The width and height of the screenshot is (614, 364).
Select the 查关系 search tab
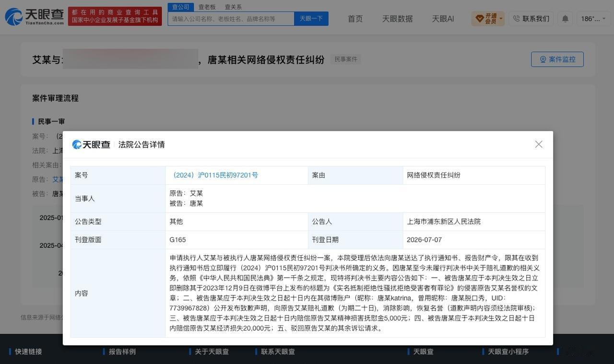233,7
